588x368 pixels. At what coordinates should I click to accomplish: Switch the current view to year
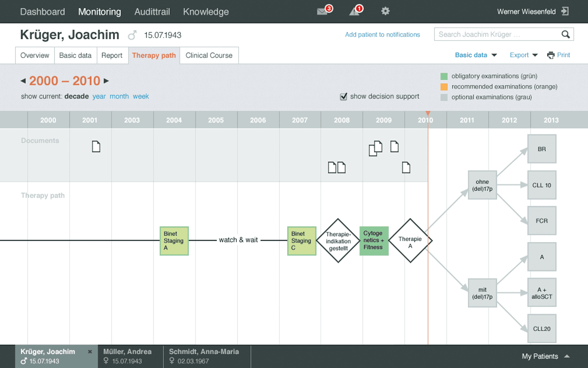click(x=99, y=96)
